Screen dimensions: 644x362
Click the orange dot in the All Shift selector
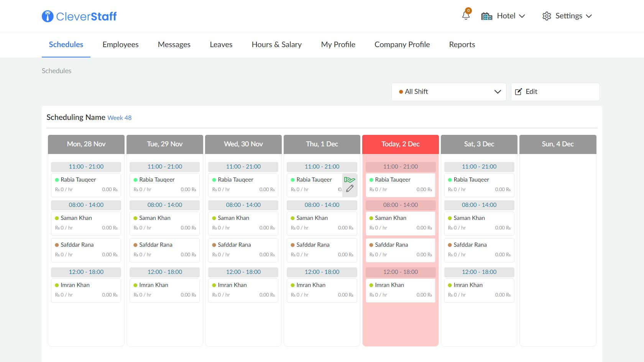pyautogui.click(x=401, y=92)
